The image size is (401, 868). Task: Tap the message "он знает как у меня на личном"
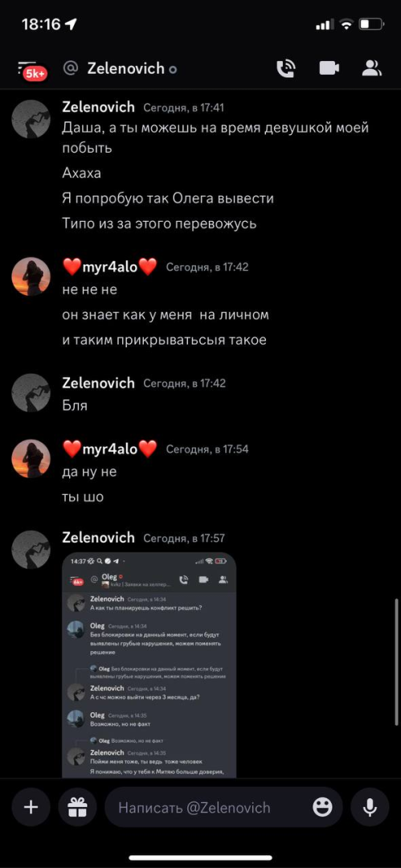tap(166, 315)
